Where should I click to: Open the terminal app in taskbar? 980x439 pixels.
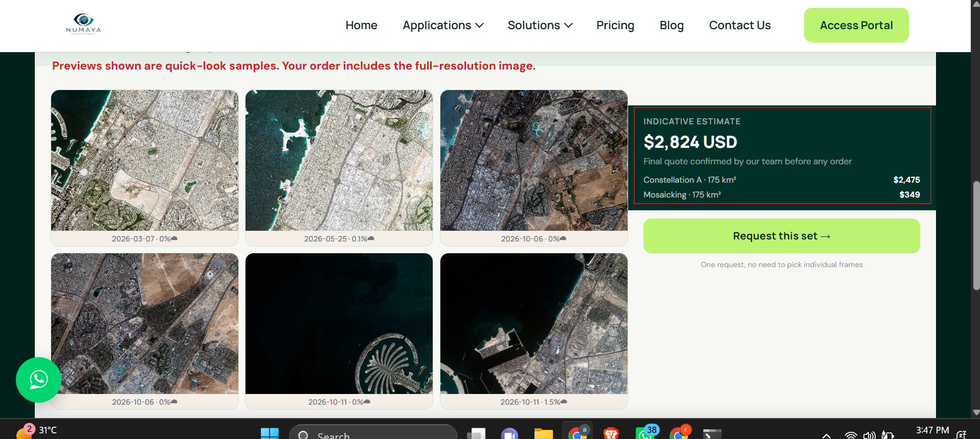[x=712, y=434]
